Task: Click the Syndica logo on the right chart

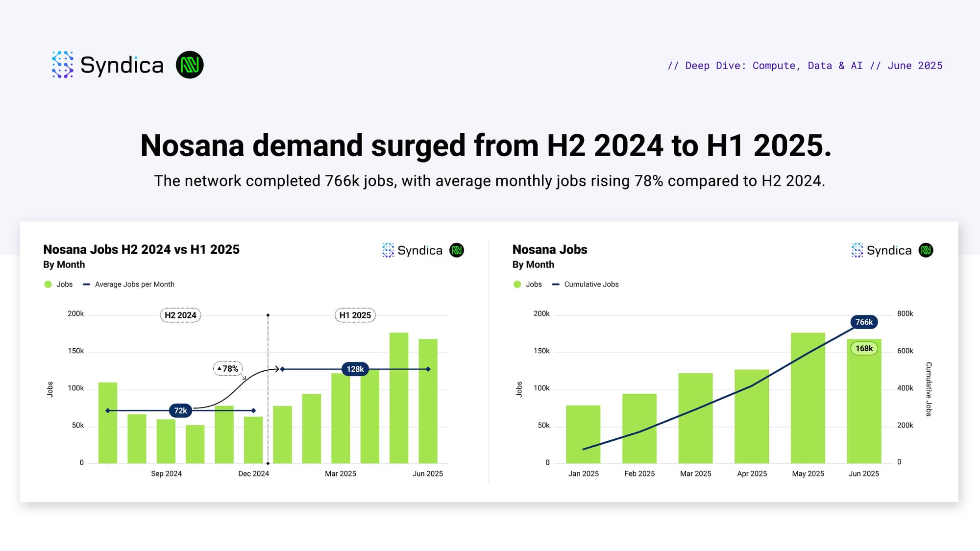Action: [x=881, y=250]
